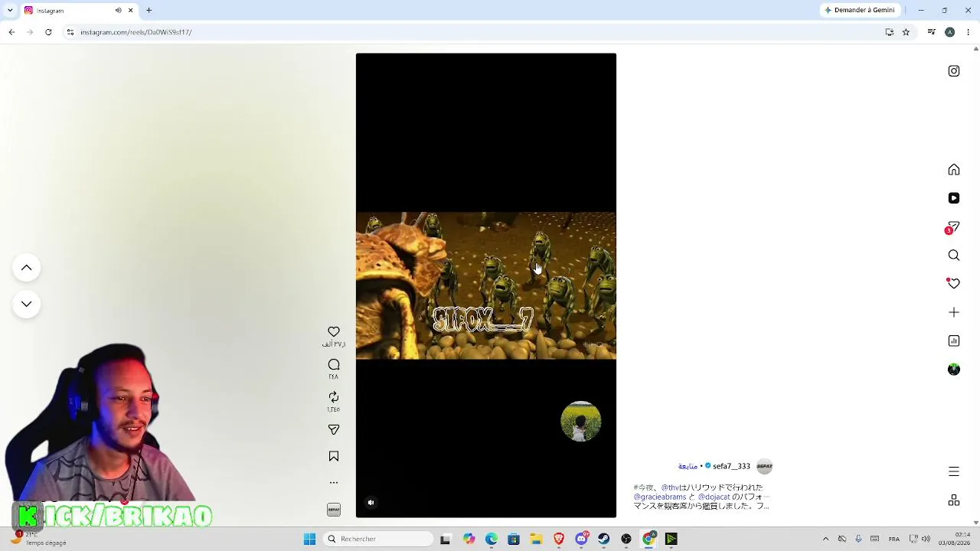Open the reel's three-dot options
The width and height of the screenshot is (980, 551).
tap(334, 483)
